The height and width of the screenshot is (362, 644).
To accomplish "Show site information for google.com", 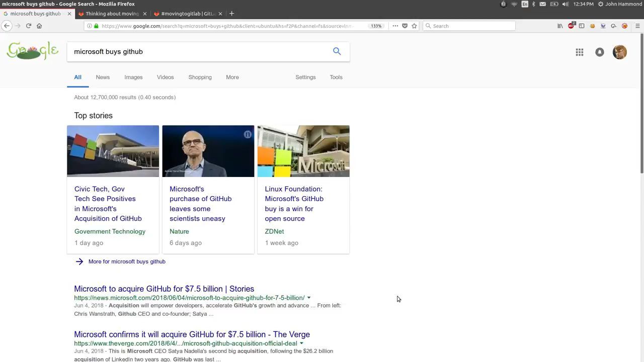I will pos(90,26).
